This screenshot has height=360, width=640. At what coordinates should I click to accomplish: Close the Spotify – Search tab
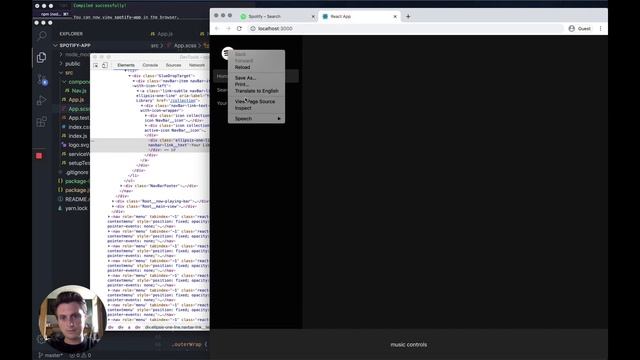click(x=313, y=17)
